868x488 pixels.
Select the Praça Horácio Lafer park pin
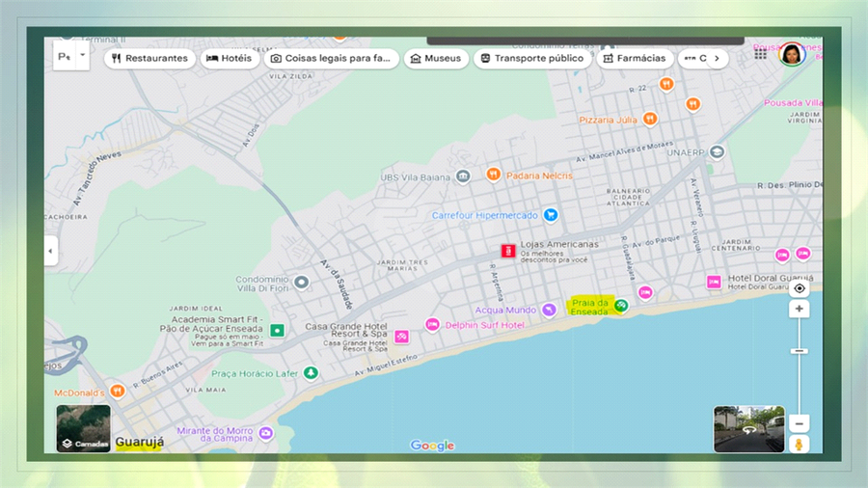[x=312, y=373]
